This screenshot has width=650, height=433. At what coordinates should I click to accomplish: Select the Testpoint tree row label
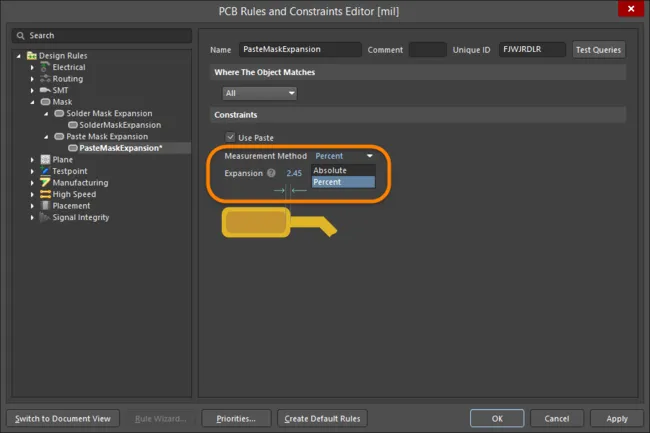point(70,171)
